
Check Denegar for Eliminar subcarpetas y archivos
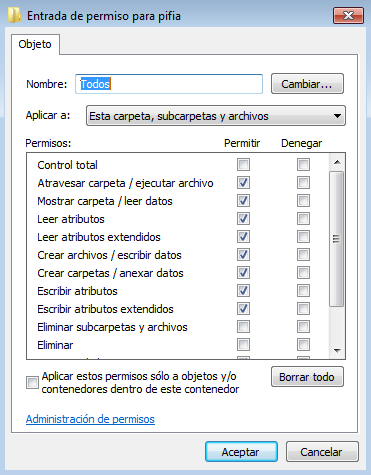coord(303,327)
